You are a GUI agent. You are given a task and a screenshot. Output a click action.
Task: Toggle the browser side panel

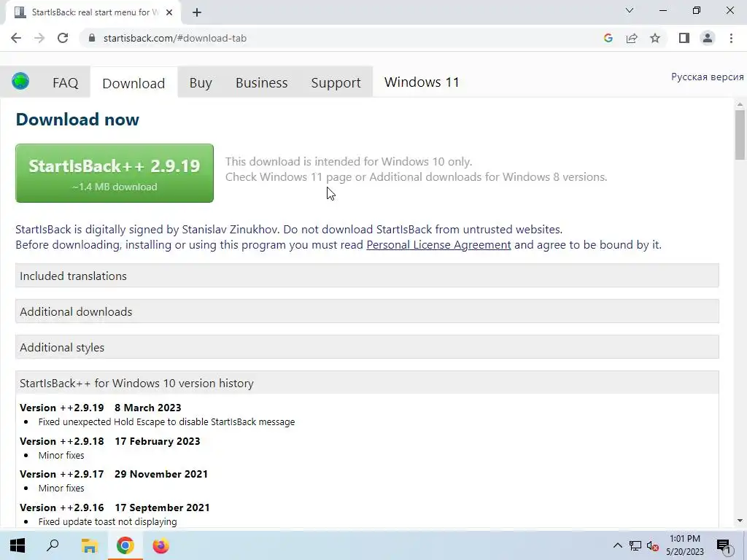pyautogui.click(x=684, y=38)
